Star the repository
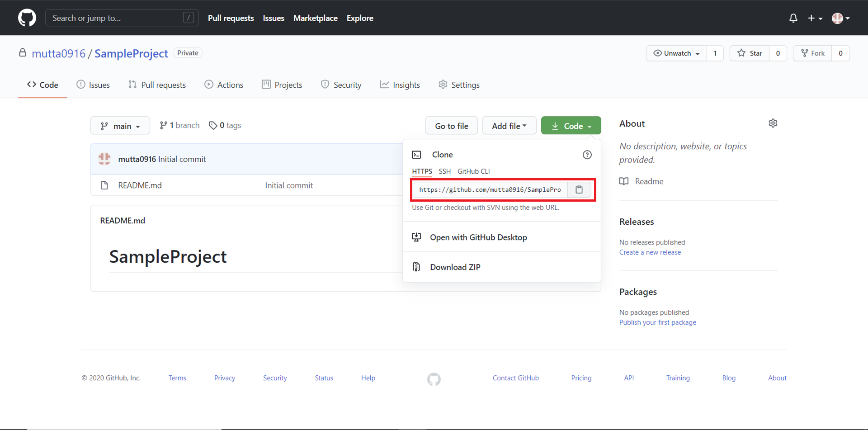The height and width of the screenshot is (430, 868). (x=750, y=53)
